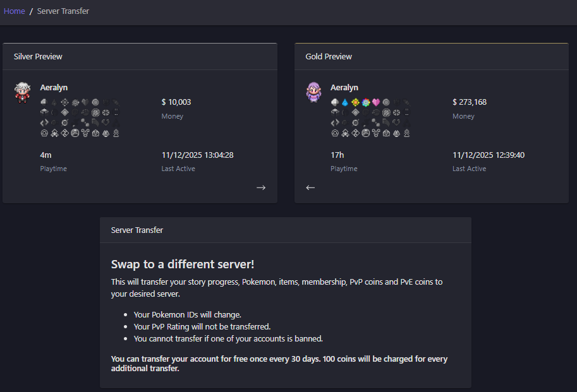The image size is (577, 392).
Task: Click the 'Swap to a different server!' heading
Action: 183,264
